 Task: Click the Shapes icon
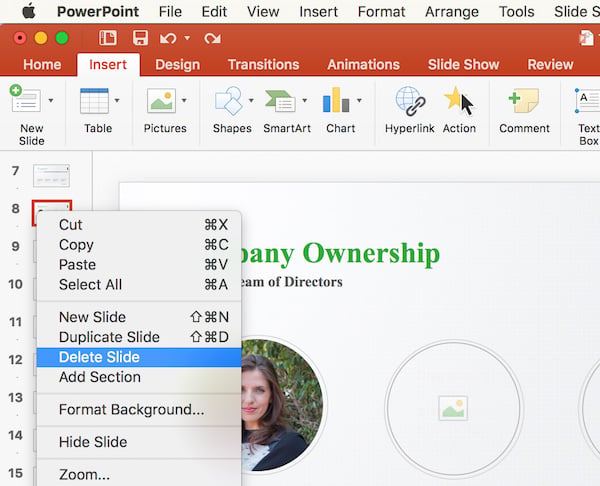coord(229,101)
